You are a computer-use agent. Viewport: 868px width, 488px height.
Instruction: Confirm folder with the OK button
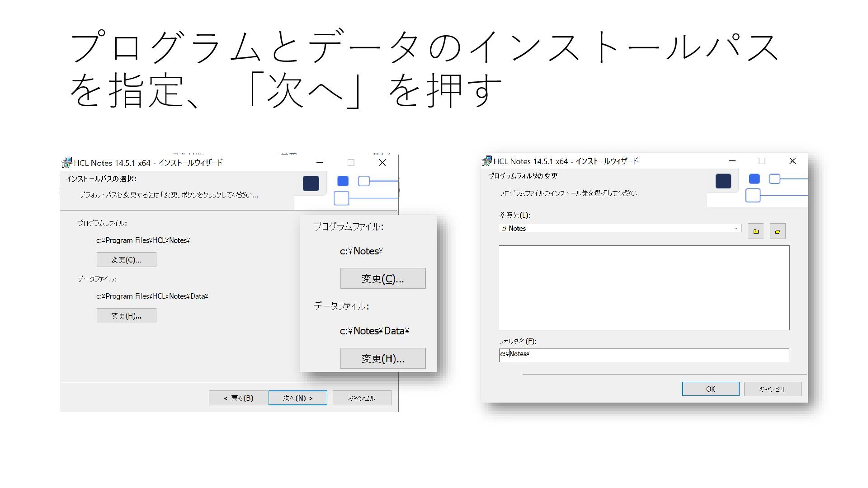(x=710, y=389)
